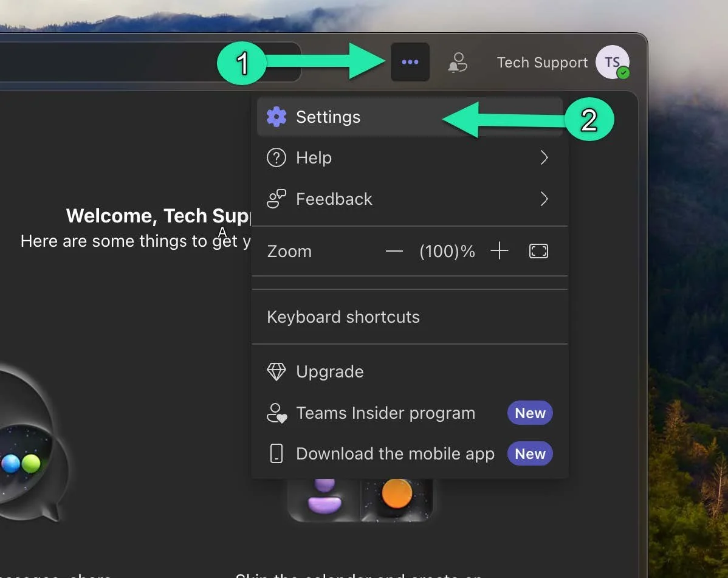Expand the Feedback submenu chevron
The height and width of the screenshot is (578, 728).
[544, 199]
